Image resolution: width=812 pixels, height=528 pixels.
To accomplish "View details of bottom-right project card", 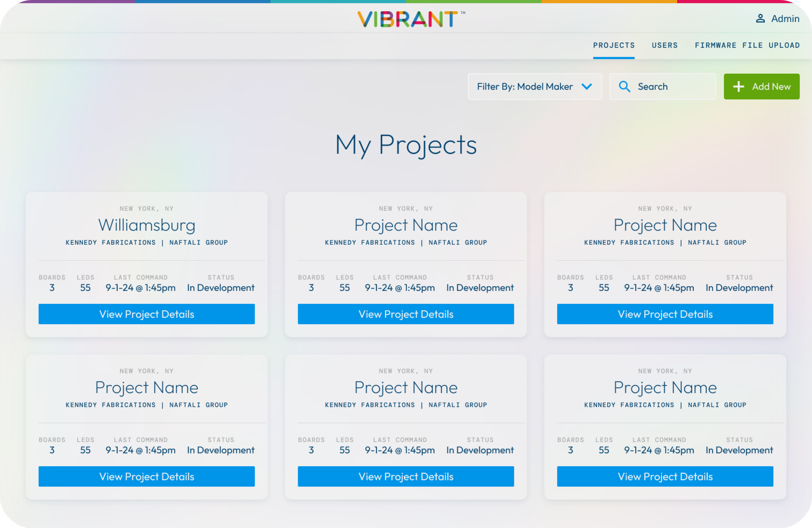I will 665,476.
